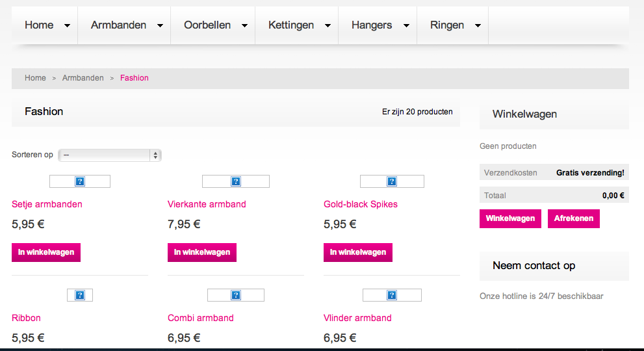Expand the Ringen menu arrow
Viewport: 644px width, 351px height.
[x=478, y=25]
